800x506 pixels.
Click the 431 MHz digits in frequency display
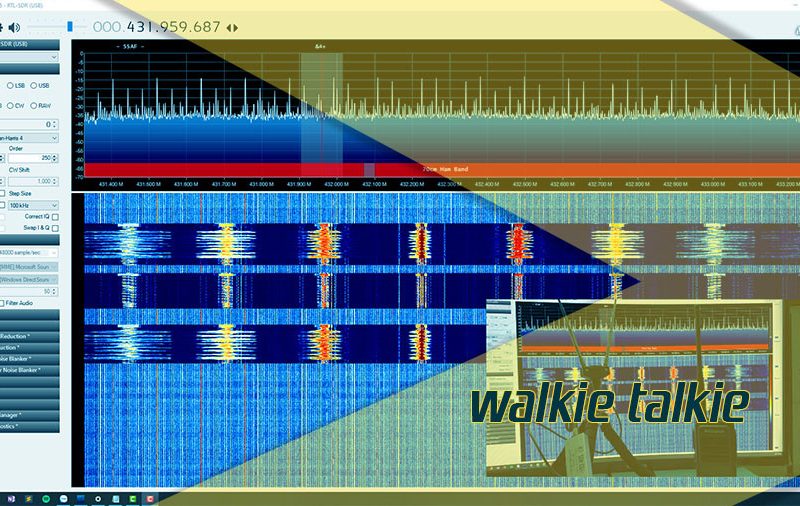point(140,27)
